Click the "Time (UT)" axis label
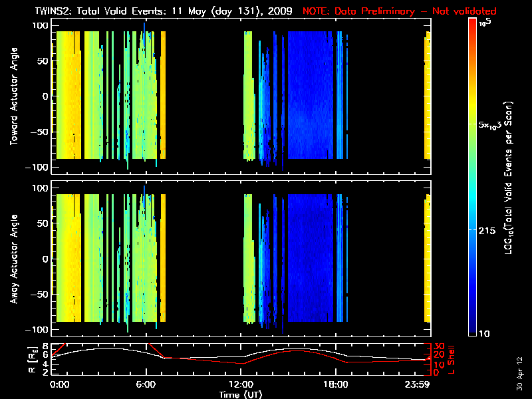This screenshot has height=399, width=532. (241, 394)
